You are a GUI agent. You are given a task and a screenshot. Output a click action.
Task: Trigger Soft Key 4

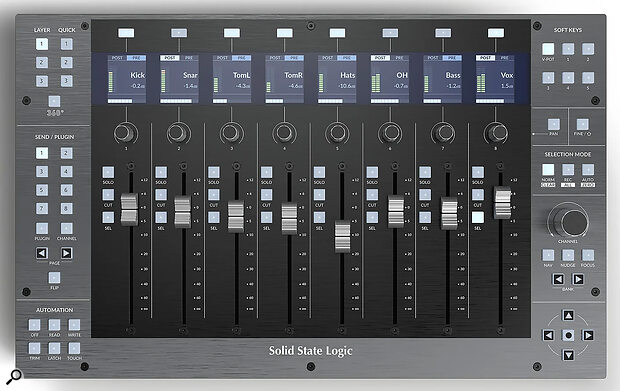coord(568,77)
